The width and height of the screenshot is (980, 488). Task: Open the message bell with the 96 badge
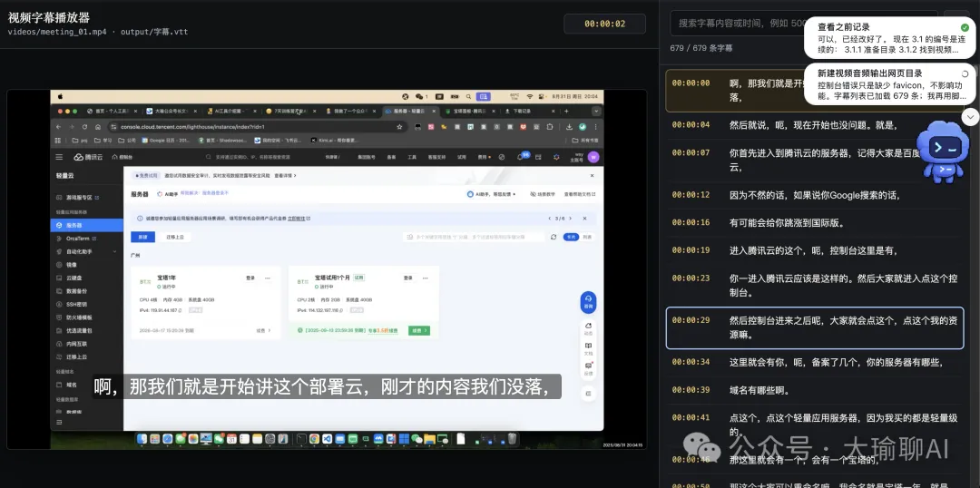click(x=522, y=157)
